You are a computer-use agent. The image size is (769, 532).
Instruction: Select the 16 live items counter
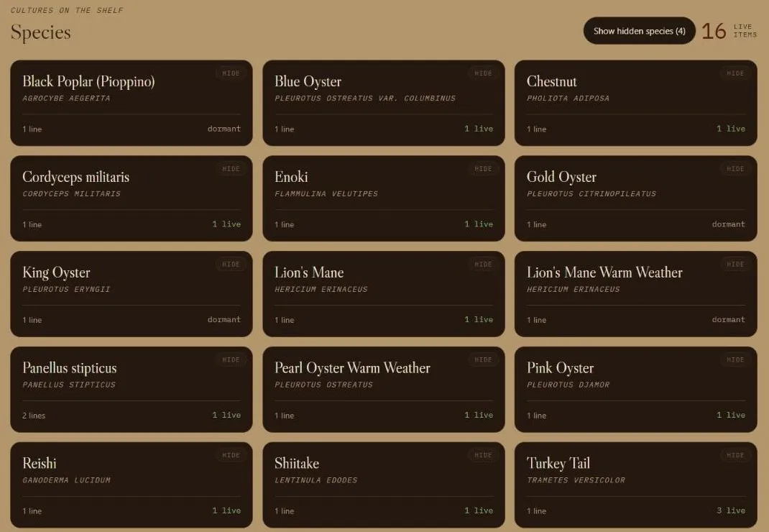[729, 31]
